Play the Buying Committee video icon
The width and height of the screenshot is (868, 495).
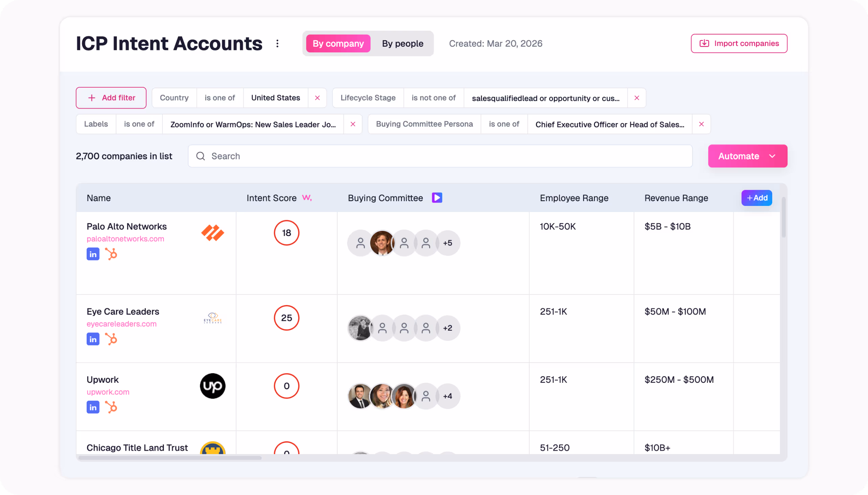click(437, 197)
